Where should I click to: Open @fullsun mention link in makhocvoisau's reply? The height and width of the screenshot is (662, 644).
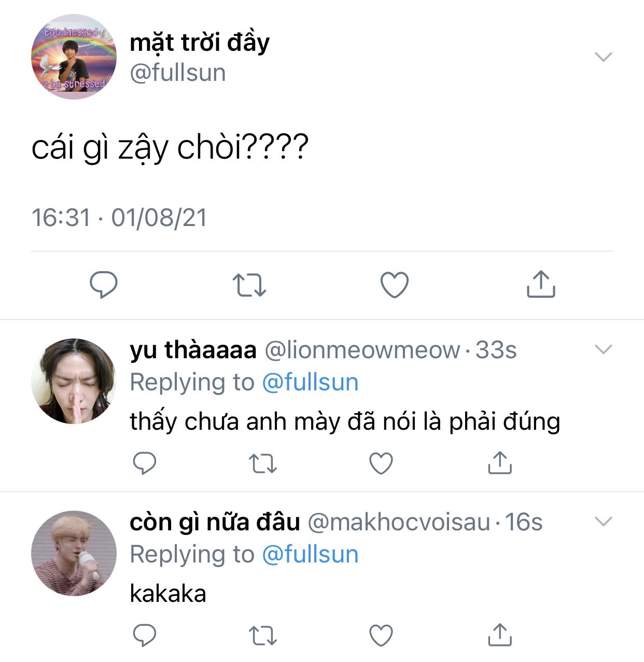310,555
